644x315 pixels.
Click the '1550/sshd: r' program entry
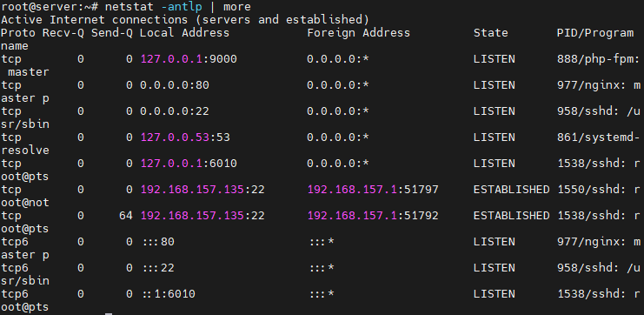(x=599, y=190)
